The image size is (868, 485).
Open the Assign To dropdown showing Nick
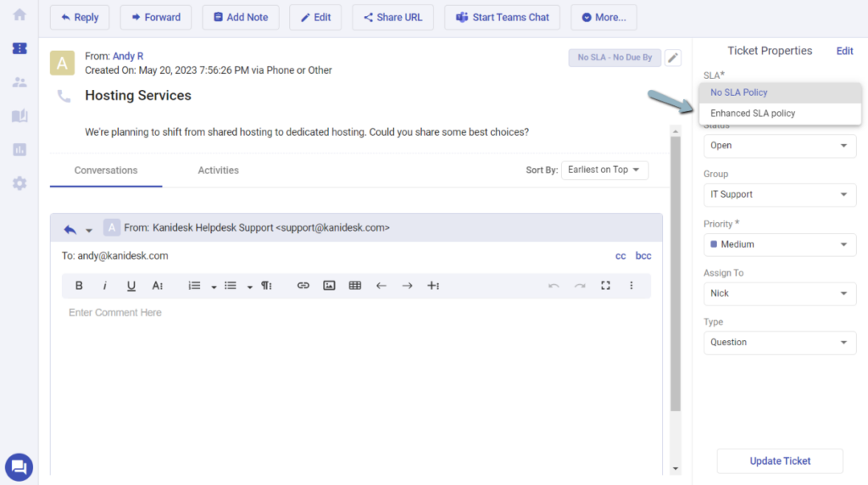pos(780,293)
